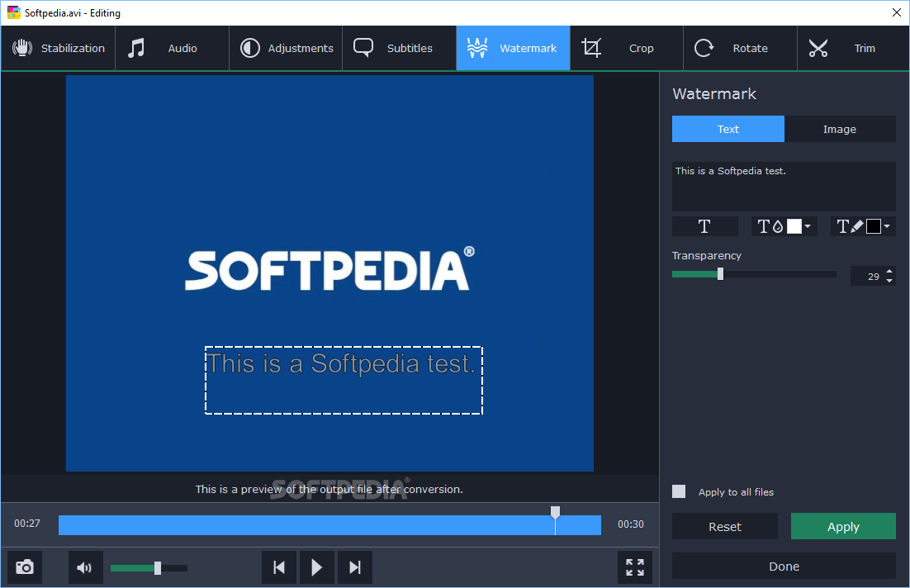Click the text outline color black swatch
This screenshot has height=588, width=910.
(x=873, y=226)
